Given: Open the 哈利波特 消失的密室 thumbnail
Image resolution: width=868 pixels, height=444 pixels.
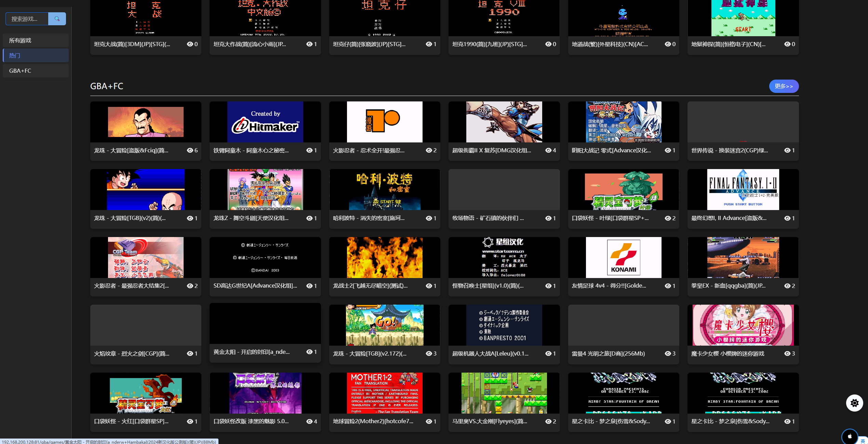Looking at the screenshot, I should [x=384, y=190].
